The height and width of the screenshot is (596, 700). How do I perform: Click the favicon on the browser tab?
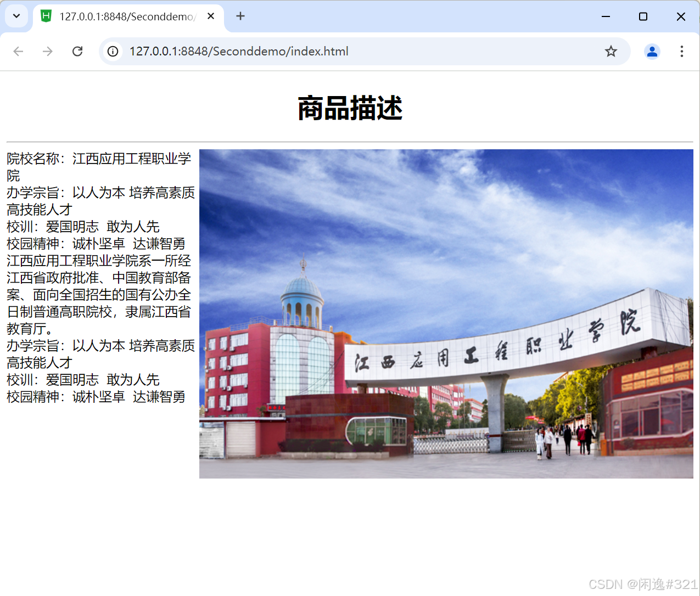click(47, 16)
